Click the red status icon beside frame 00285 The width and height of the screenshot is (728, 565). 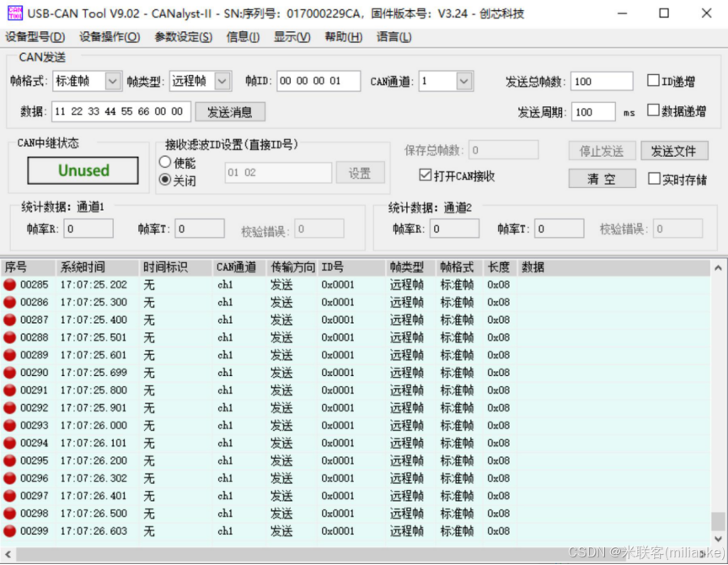pyautogui.click(x=8, y=284)
